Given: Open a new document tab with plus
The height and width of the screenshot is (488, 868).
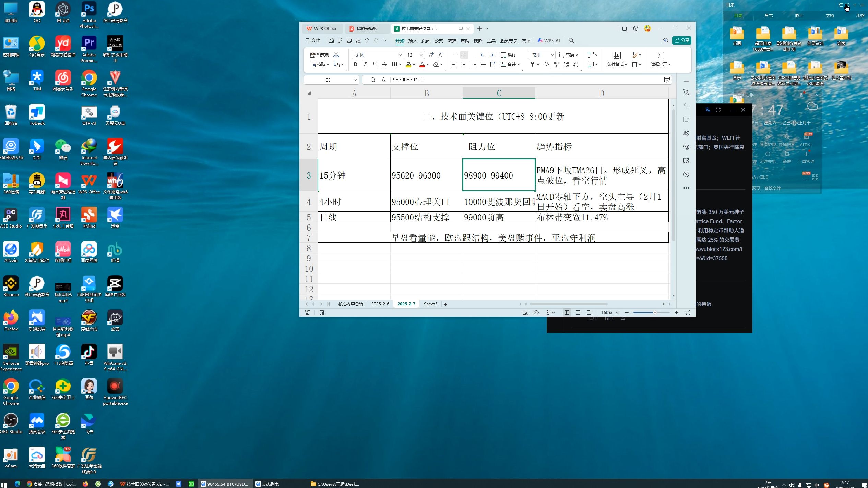Looking at the screenshot, I should 480,29.
